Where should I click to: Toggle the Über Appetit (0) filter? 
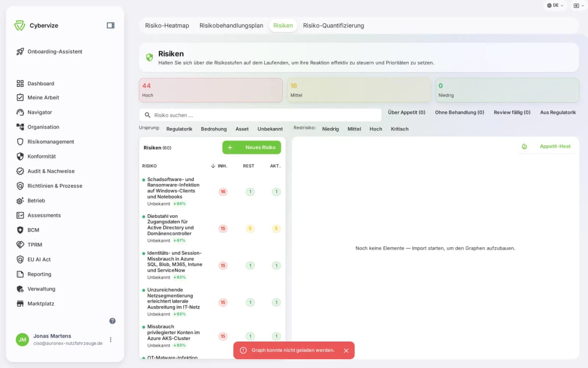pos(407,112)
